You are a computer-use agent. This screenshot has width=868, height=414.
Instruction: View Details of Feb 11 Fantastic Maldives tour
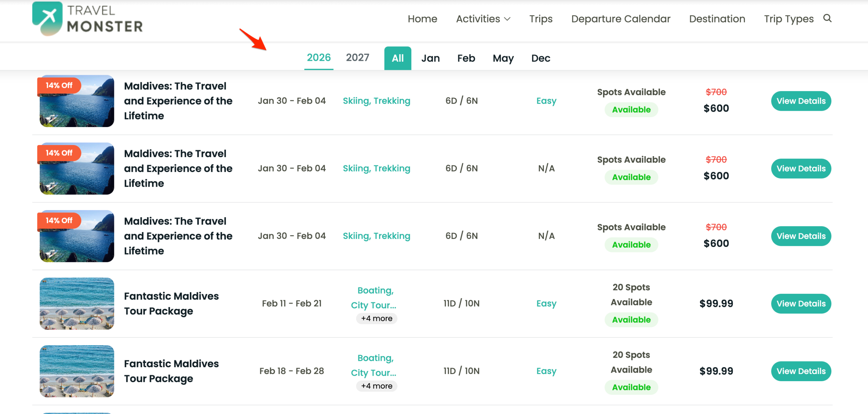coord(801,304)
